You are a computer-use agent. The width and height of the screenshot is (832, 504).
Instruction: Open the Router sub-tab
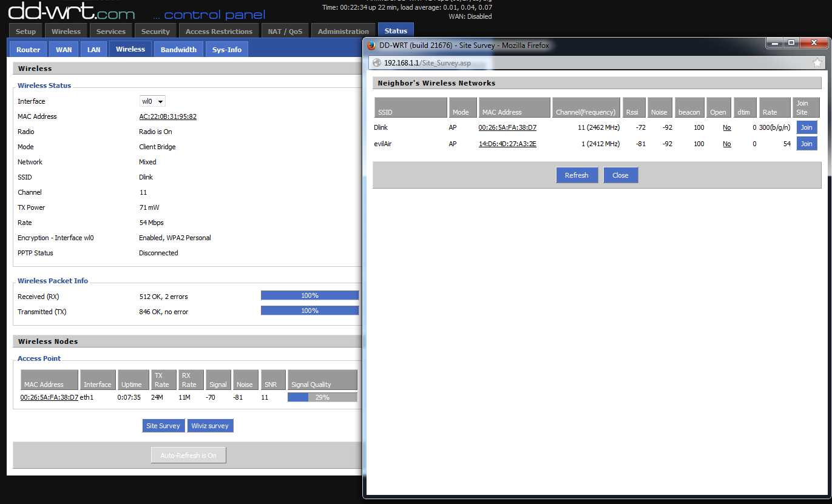pos(29,50)
